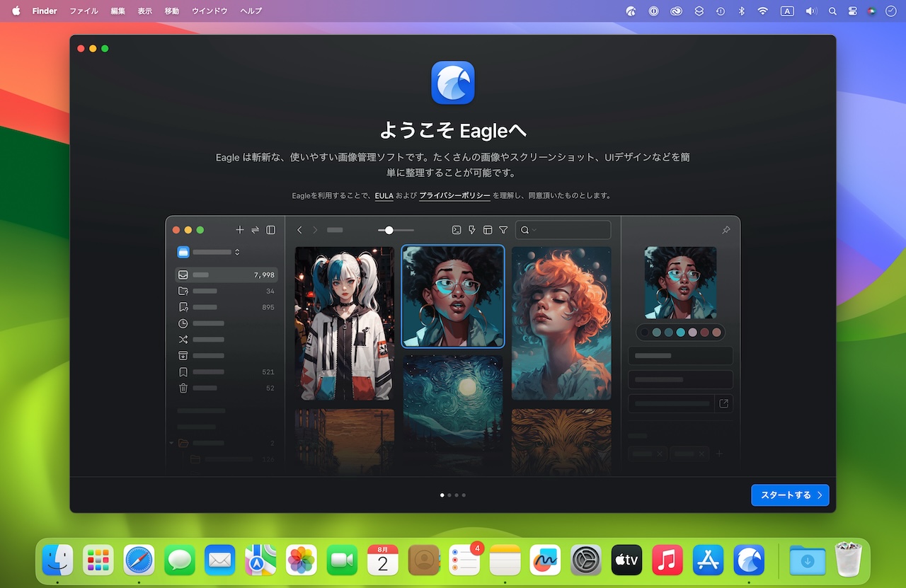This screenshot has width=906, height=588.
Task: Open Notes from the Dock
Action: [x=505, y=560]
